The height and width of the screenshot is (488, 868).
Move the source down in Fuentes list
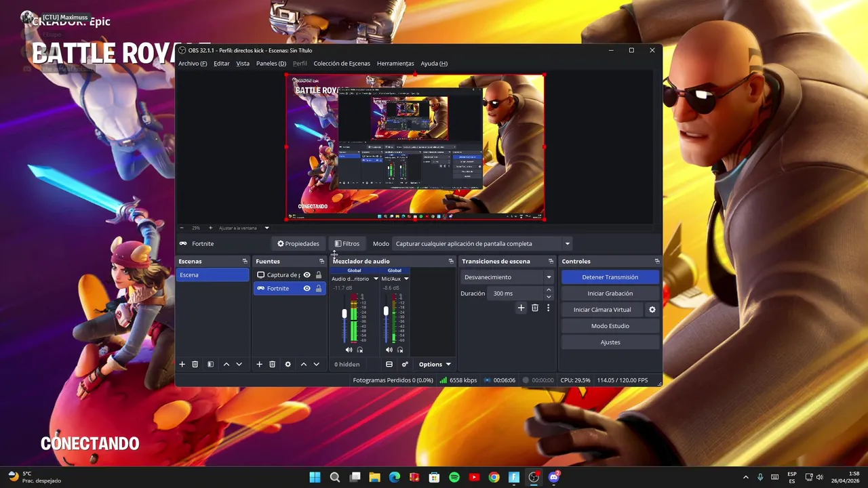tap(316, 364)
